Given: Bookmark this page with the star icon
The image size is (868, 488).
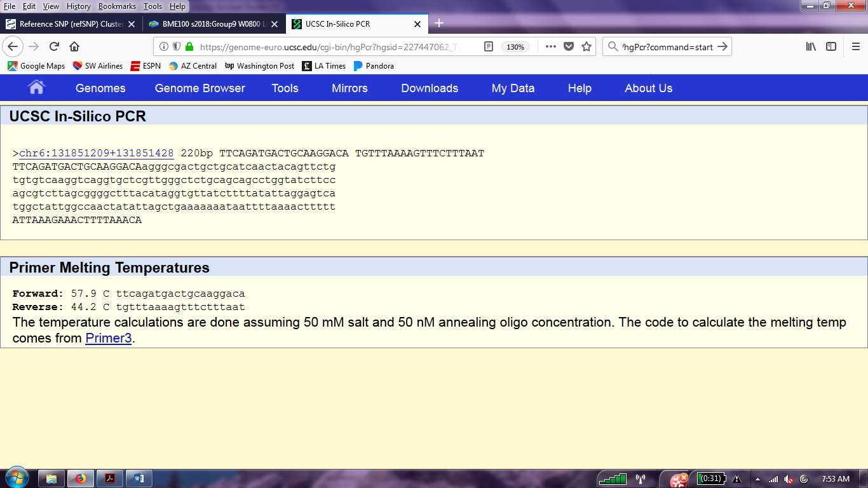Looking at the screenshot, I should point(587,46).
